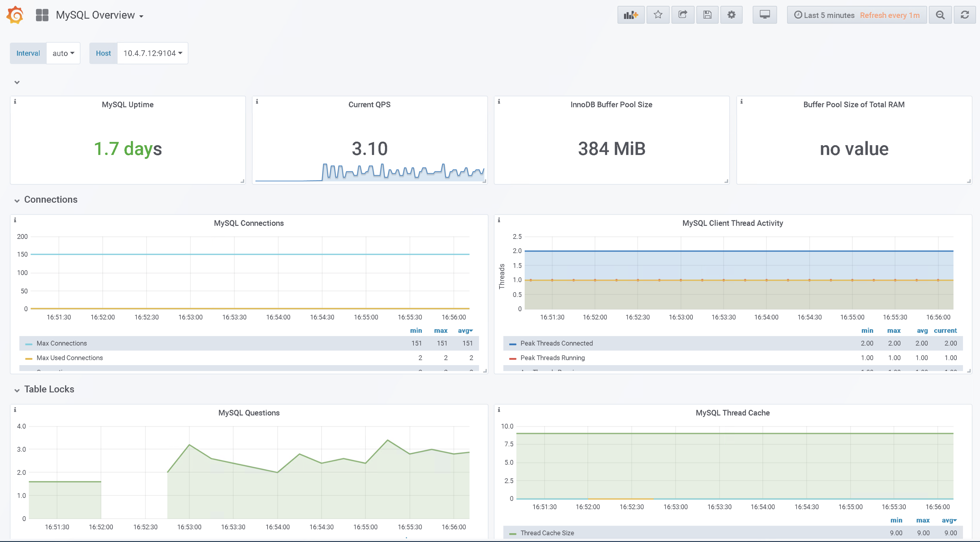Screen dimensions: 980x542
Task: Click the dashboards grid icon
Action: [x=42, y=15]
